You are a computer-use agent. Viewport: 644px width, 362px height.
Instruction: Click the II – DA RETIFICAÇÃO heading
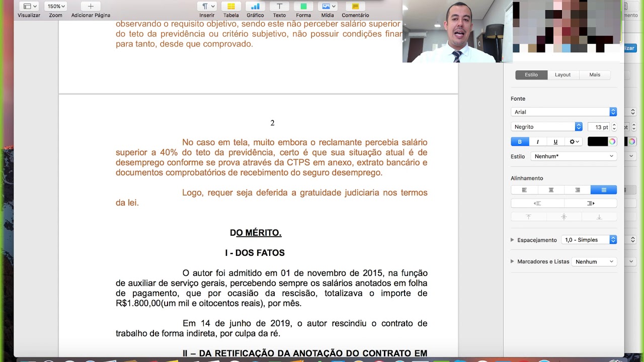click(305, 353)
